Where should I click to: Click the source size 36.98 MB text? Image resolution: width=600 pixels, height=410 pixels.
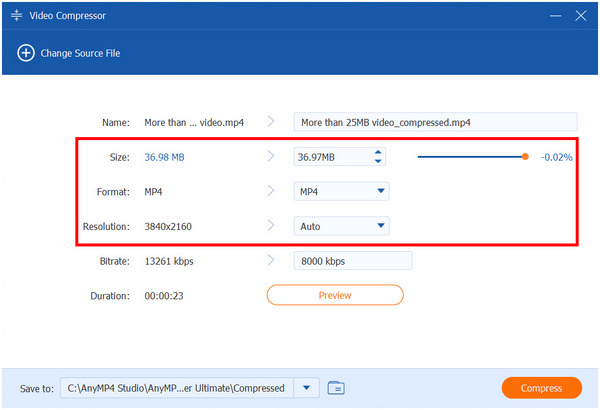[164, 157]
